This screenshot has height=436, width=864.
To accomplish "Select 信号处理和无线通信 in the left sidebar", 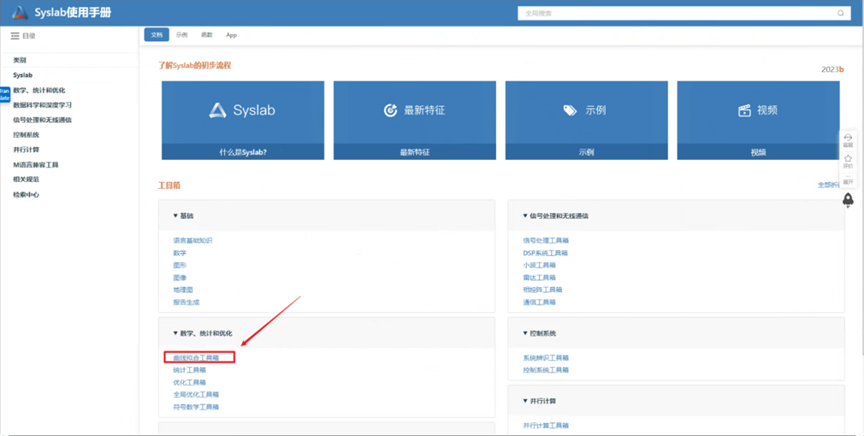I will [x=42, y=120].
